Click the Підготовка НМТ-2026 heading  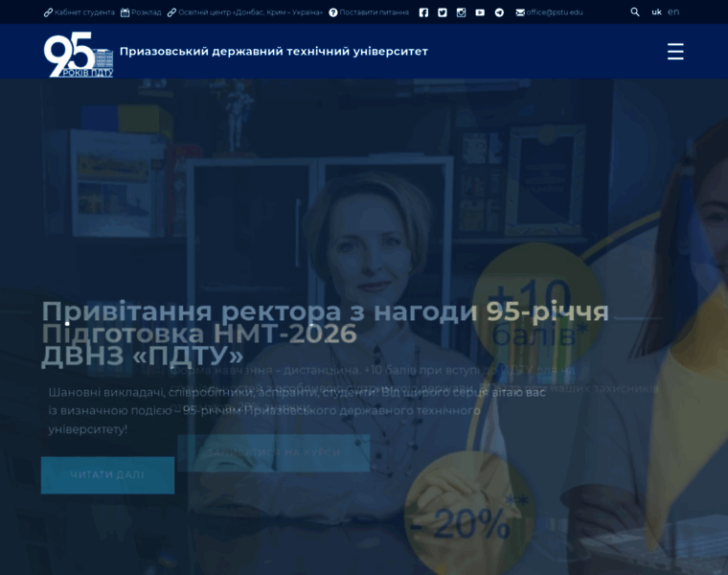coord(199,333)
